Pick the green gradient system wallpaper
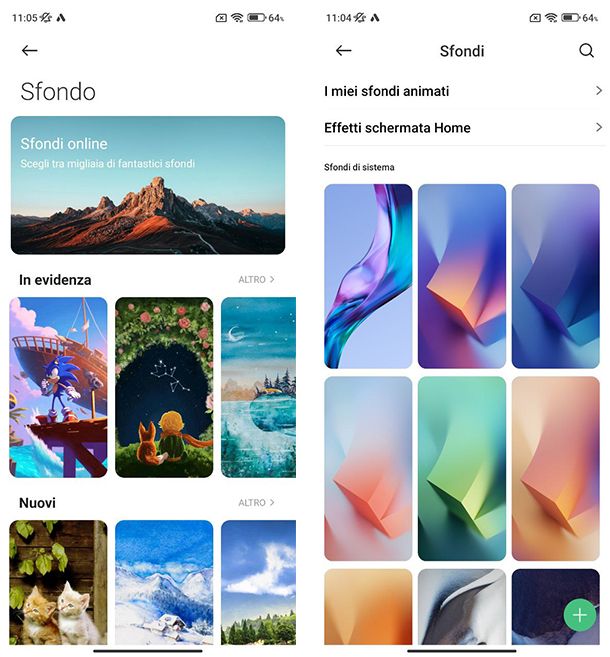 point(462,468)
